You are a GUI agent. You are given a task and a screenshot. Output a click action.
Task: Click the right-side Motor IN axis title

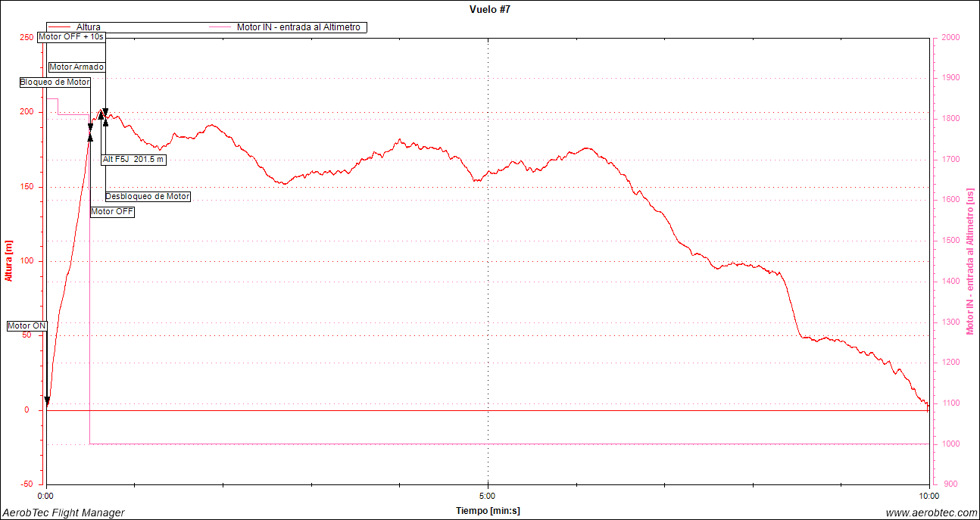click(x=969, y=260)
